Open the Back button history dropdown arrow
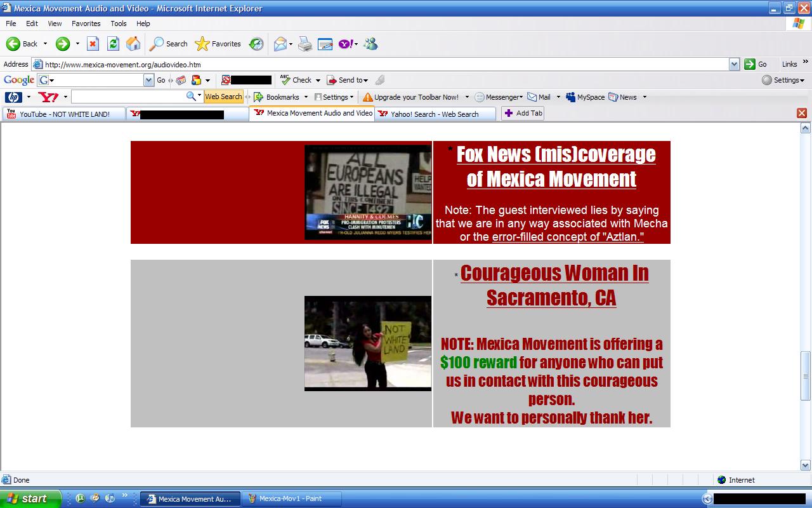The width and height of the screenshot is (812, 508). 45,44
